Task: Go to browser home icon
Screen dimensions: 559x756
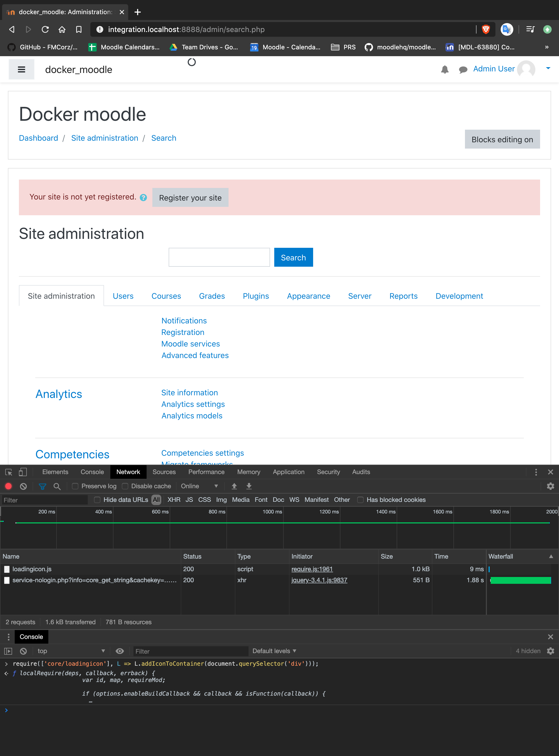Action: tap(62, 29)
